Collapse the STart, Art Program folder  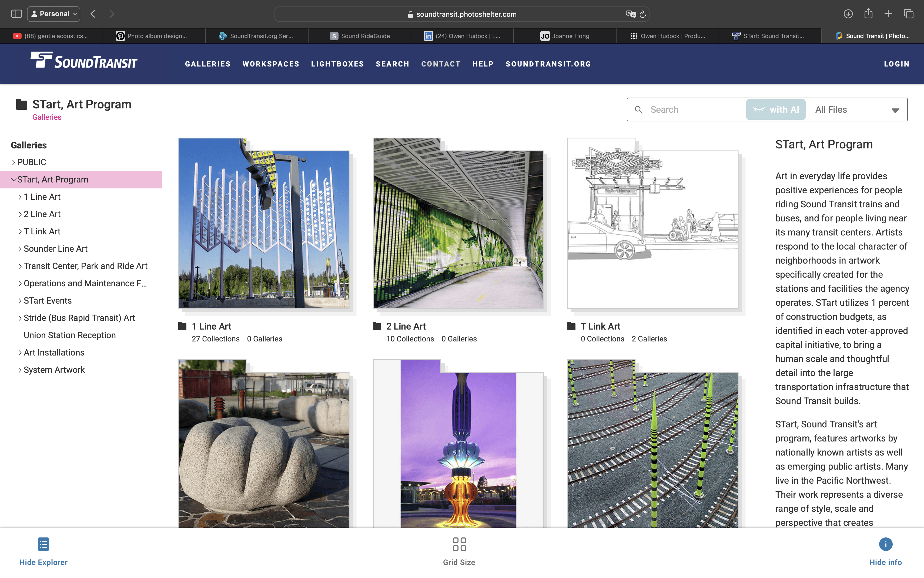coord(13,180)
